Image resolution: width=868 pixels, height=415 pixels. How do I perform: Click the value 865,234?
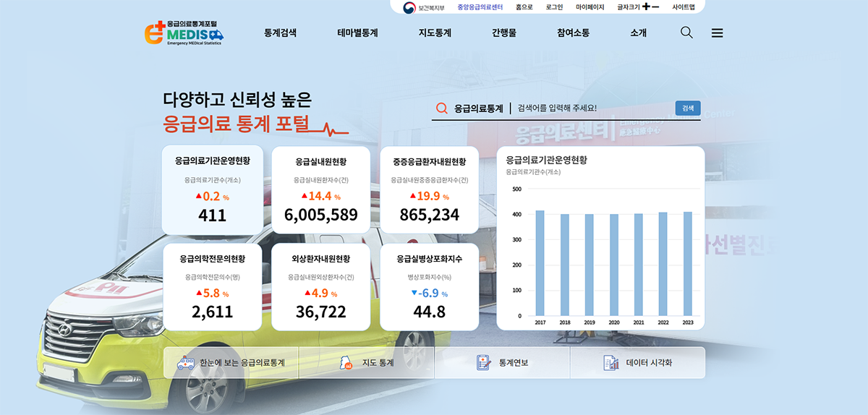430,215
